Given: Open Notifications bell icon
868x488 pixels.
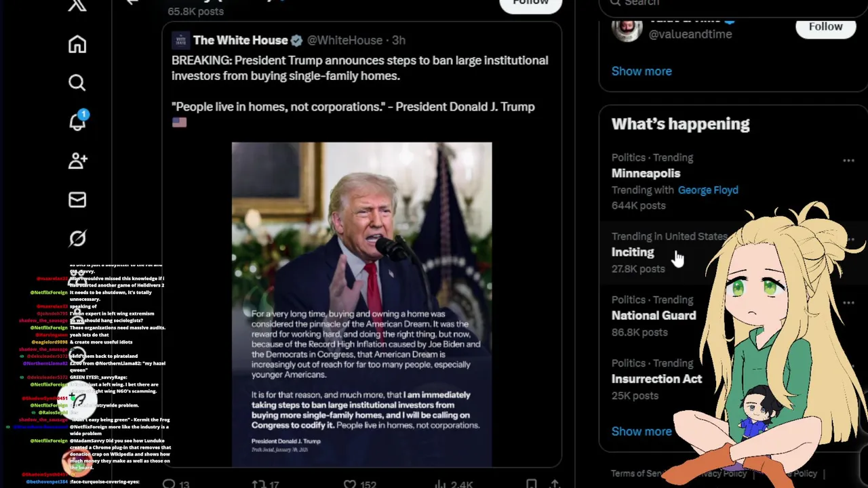Looking at the screenshot, I should click(x=77, y=121).
